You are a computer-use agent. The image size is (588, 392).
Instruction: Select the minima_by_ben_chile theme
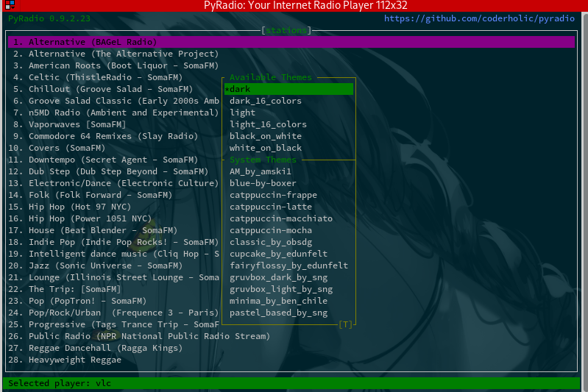click(x=278, y=301)
